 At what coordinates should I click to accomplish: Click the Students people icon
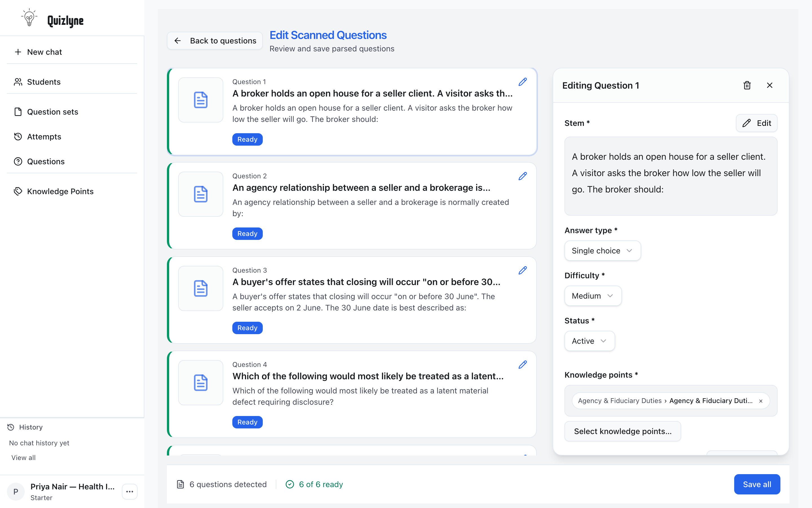[18, 82]
